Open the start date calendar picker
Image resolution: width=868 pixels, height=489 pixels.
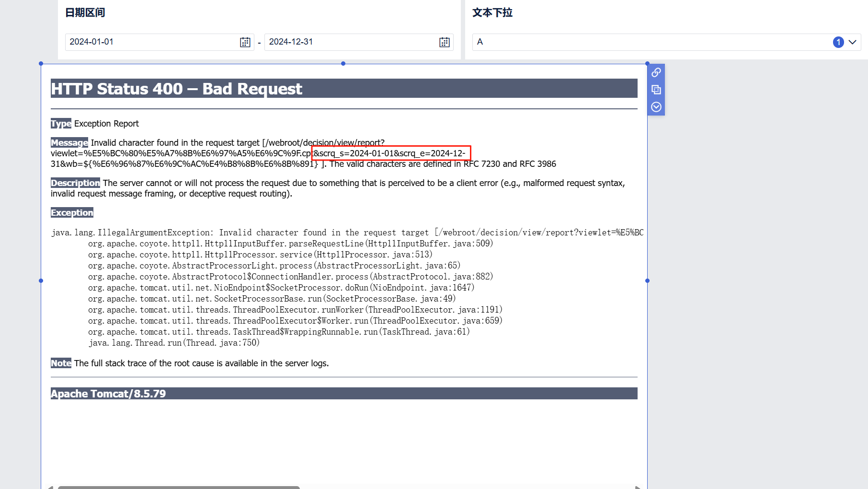245,42
